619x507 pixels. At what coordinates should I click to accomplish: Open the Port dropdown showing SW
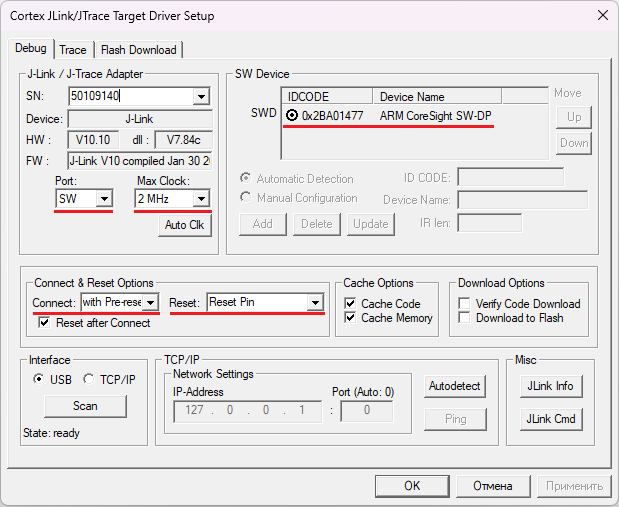(104, 199)
